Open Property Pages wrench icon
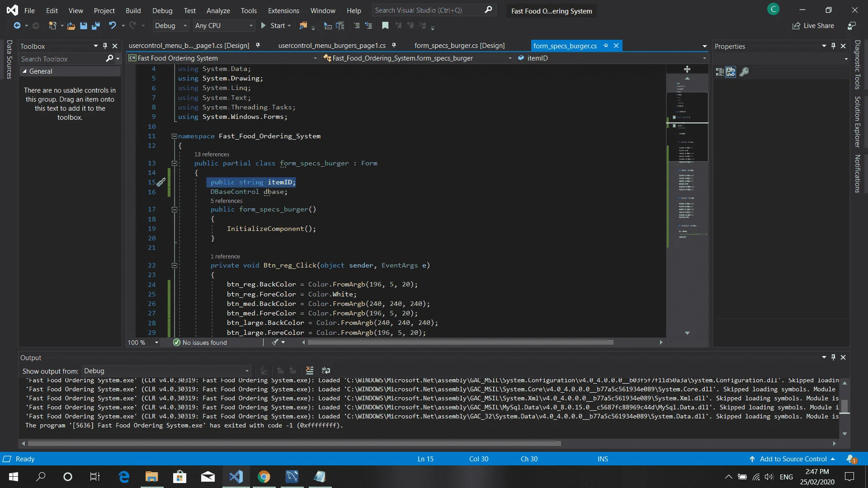This screenshot has height=488, width=868. [x=745, y=72]
